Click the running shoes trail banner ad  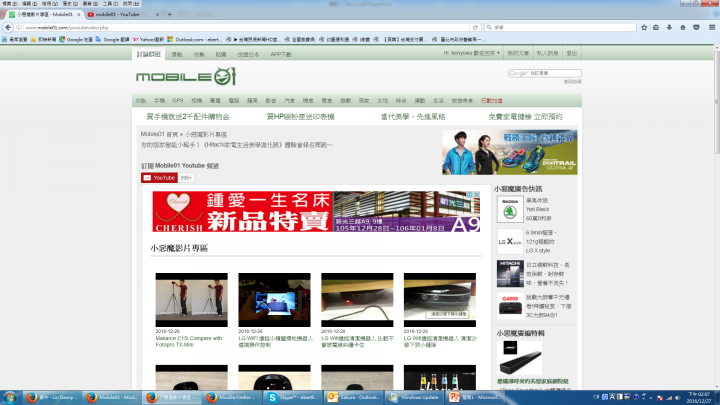point(510,152)
